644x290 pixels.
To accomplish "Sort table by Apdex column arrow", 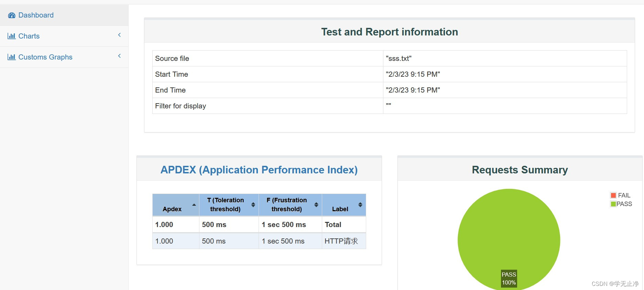I will click(x=194, y=205).
